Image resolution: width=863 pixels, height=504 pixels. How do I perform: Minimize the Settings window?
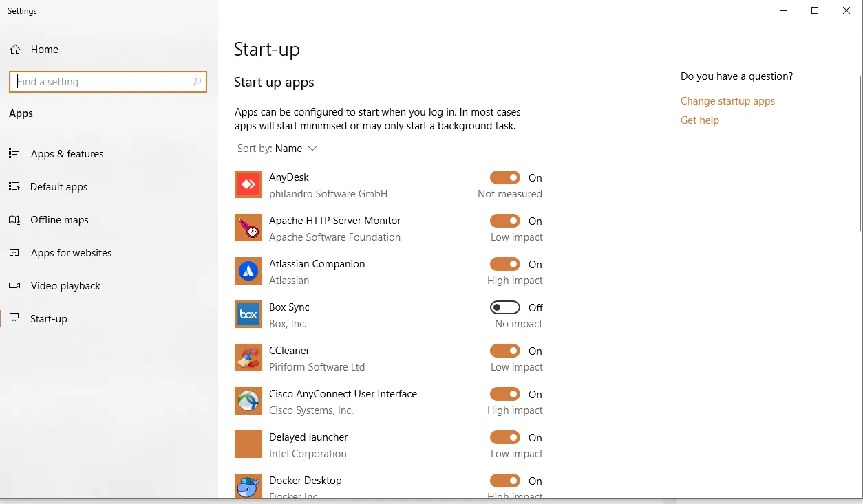coord(783,10)
